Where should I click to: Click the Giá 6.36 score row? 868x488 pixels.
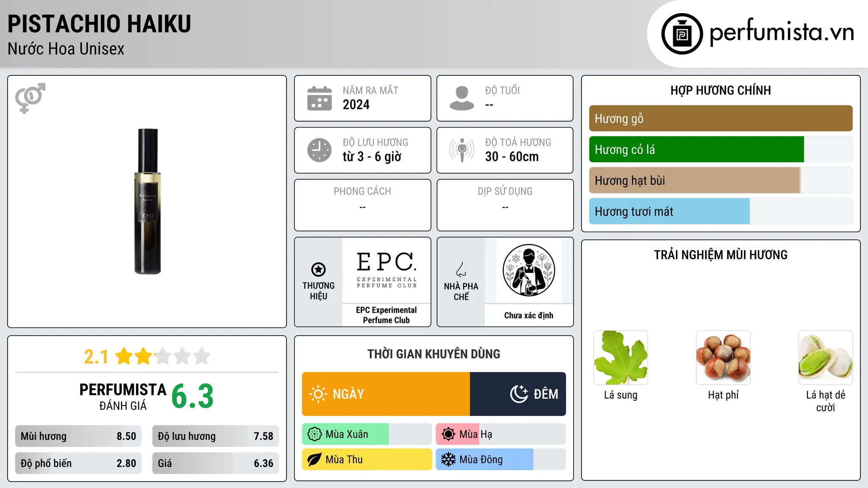click(x=215, y=463)
